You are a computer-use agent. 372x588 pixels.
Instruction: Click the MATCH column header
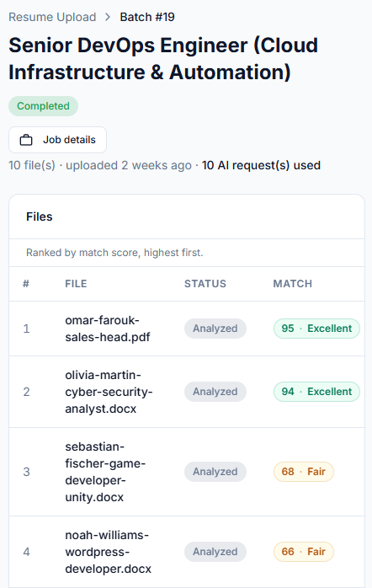tap(293, 284)
